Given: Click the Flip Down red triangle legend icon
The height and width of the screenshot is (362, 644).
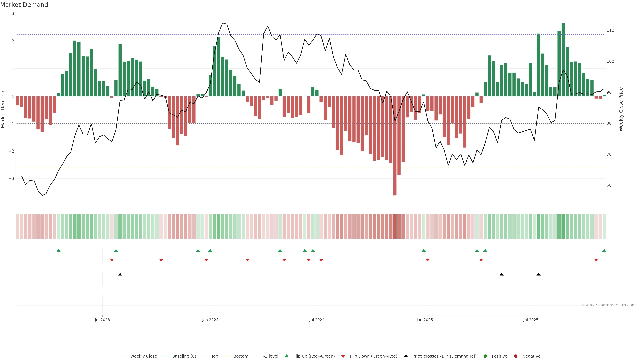Looking at the screenshot, I should pyautogui.click(x=343, y=356).
